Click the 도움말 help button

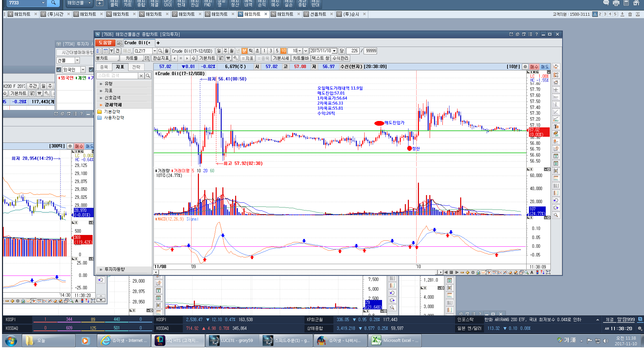tap(105, 43)
